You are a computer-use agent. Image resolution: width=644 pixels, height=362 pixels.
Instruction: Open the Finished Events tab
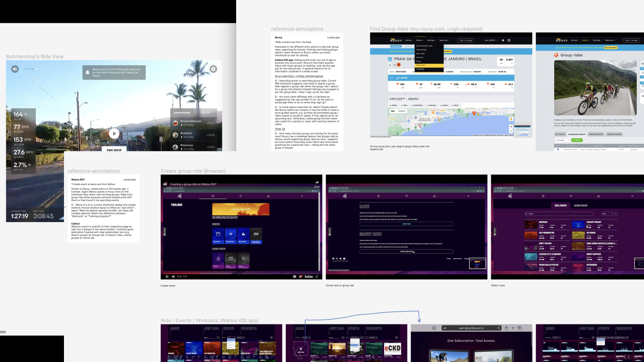click(614, 134)
